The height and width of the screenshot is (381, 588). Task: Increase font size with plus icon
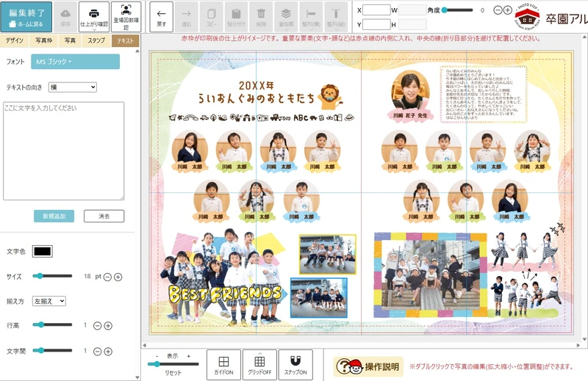click(118, 277)
